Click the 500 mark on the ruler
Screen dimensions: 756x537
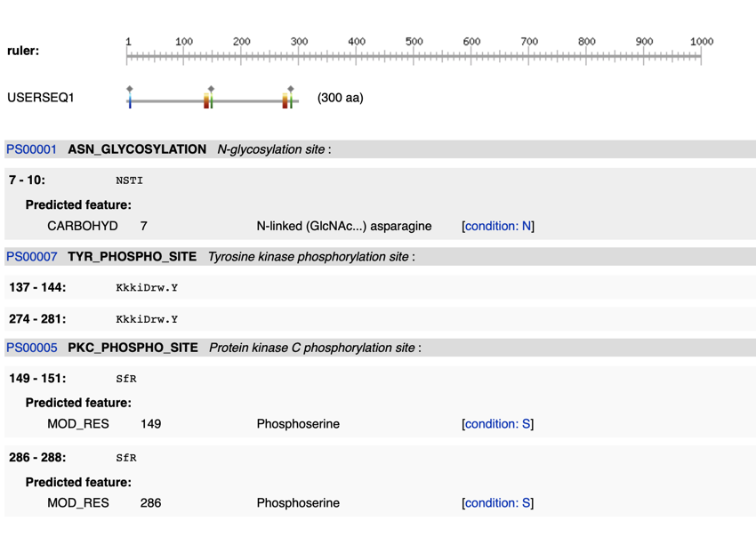414,42
